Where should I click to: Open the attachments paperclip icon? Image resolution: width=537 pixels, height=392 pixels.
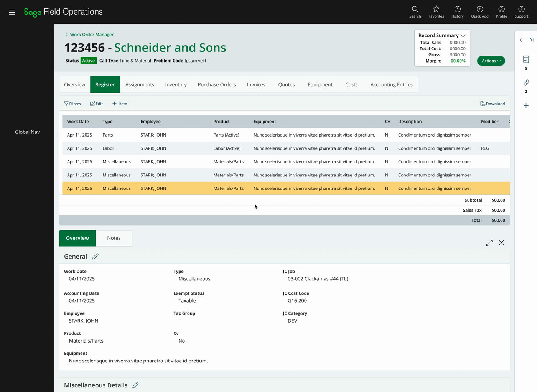526,82
